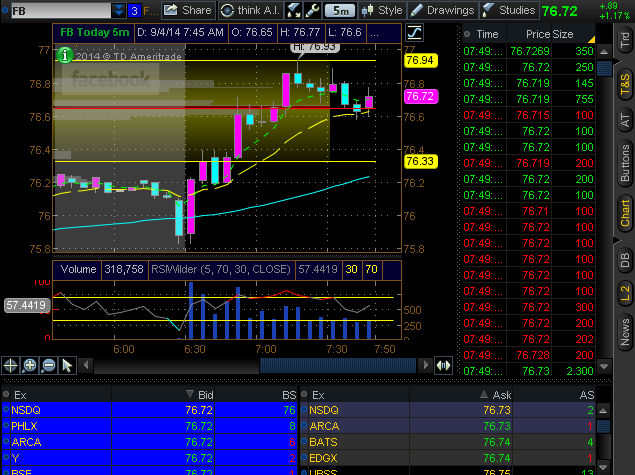
Task: Select PHLX bid row
Action: coord(150,426)
